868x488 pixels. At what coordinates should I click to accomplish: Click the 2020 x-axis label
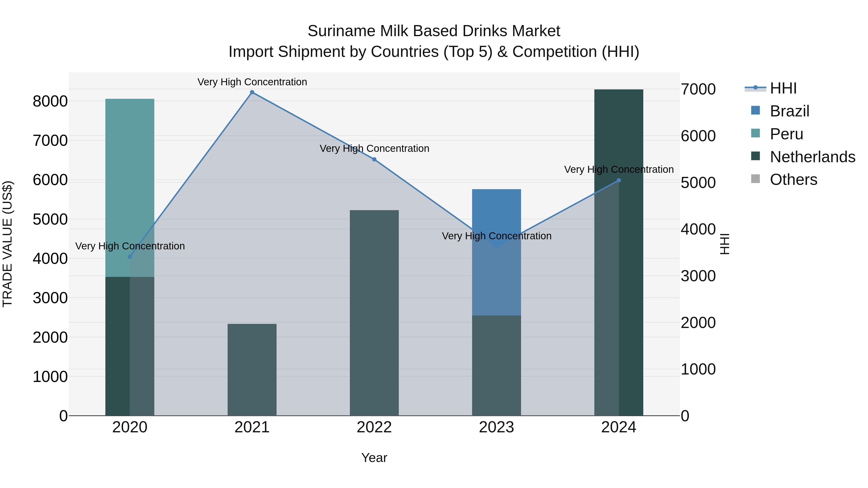click(130, 427)
